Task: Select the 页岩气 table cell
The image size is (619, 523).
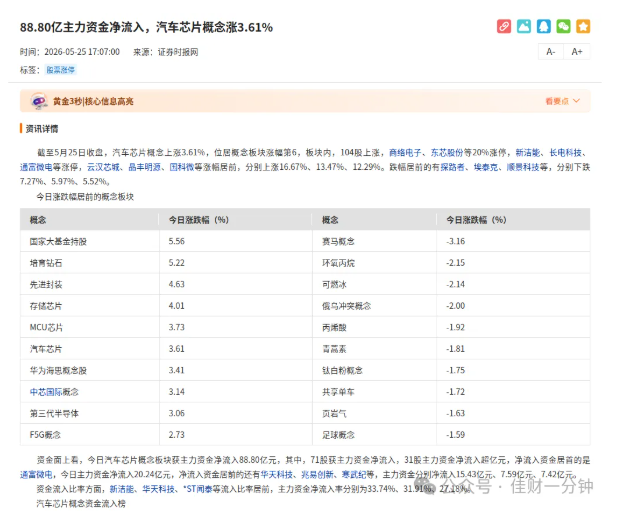Action: pos(374,413)
